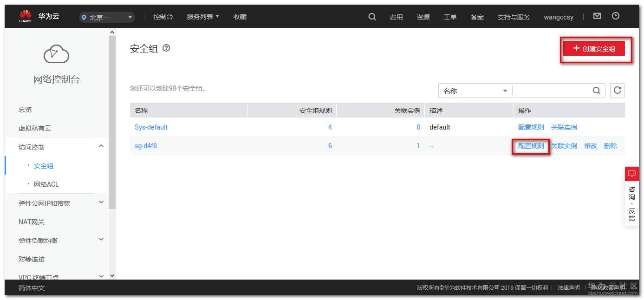644x300 pixels.
Task: Click into the security group search input field
Action: pos(552,91)
